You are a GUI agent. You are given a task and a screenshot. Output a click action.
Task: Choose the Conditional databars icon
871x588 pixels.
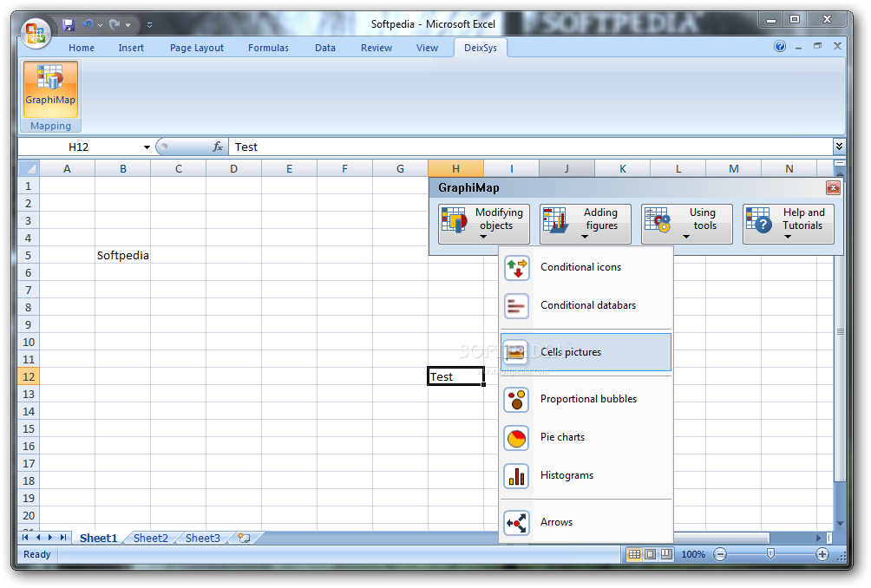pos(516,305)
